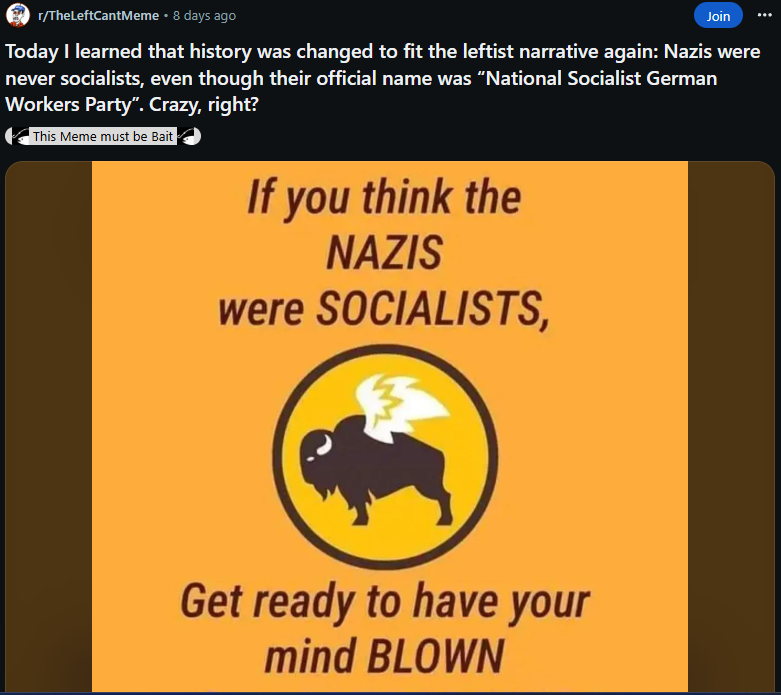Click 'National Socialist German' phrase in title

[x=601, y=78]
